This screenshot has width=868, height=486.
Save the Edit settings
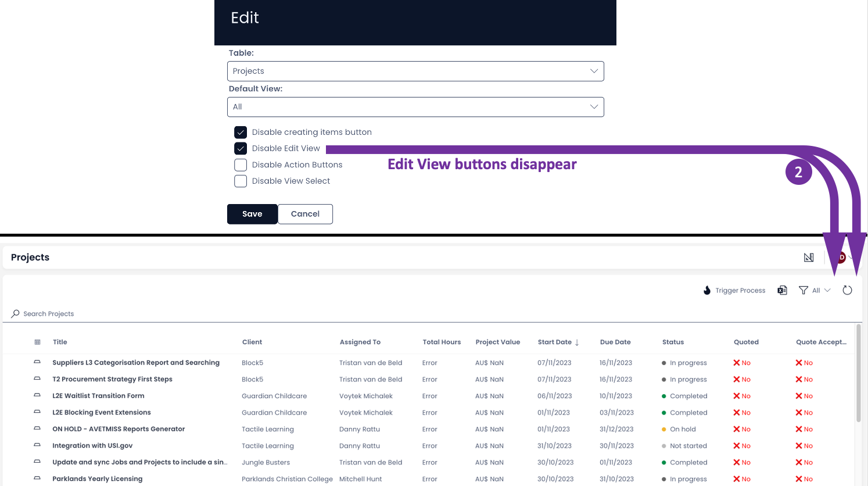(252, 214)
